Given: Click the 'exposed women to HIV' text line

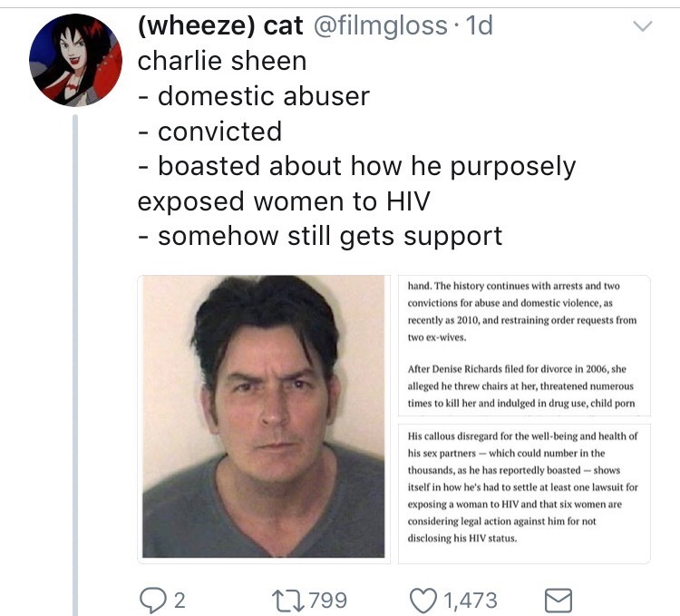Looking at the screenshot, I should (284, 201).
